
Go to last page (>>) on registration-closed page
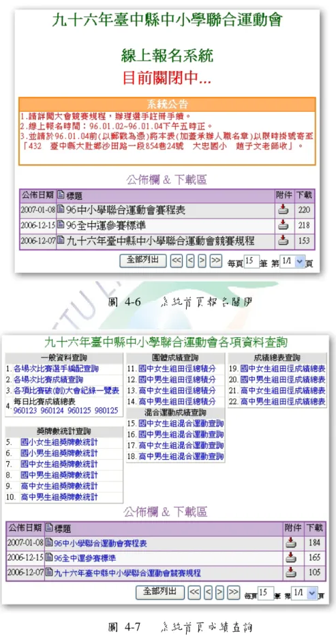tap(215, 261)
